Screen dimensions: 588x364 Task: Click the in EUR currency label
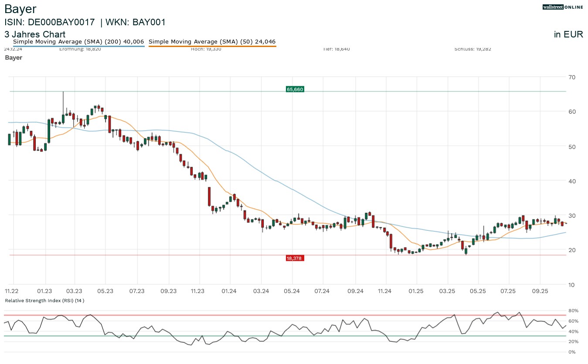568,34
